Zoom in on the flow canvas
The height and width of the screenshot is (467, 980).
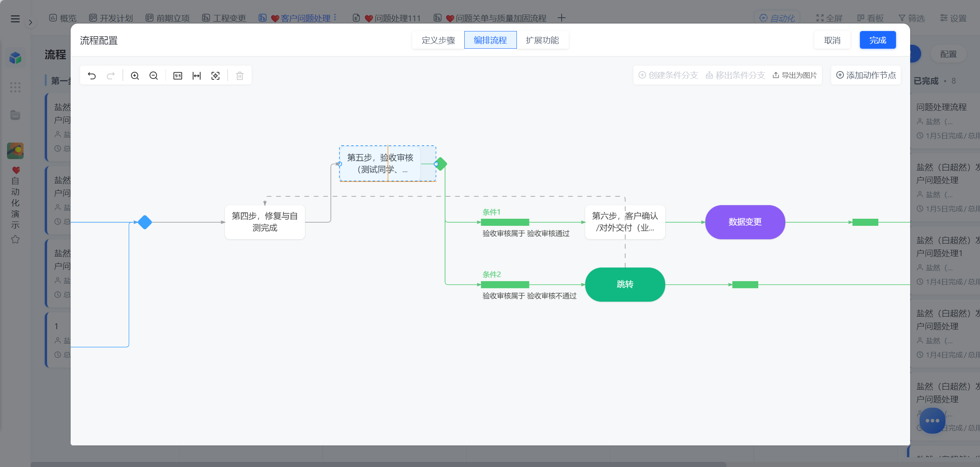[135, 75]
